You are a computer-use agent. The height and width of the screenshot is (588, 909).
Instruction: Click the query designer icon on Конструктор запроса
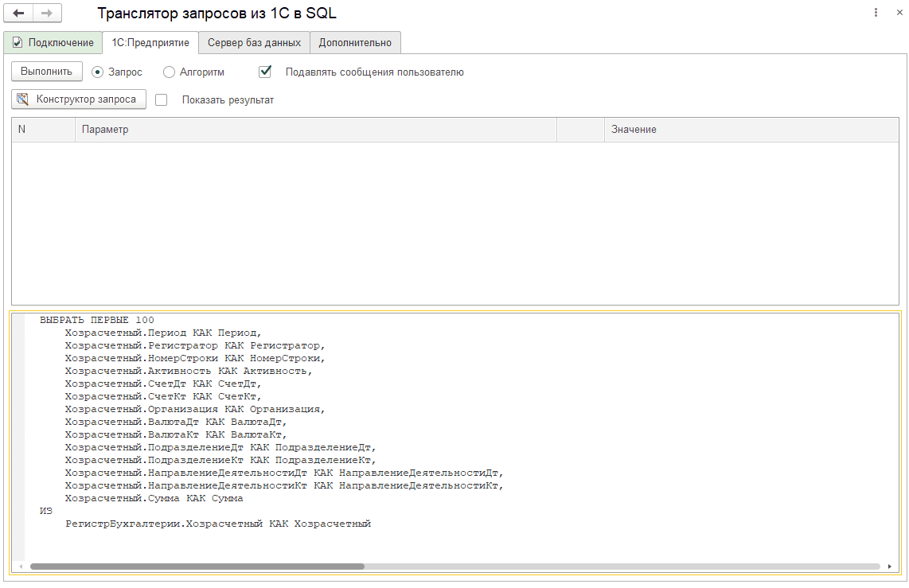point(21,99)
